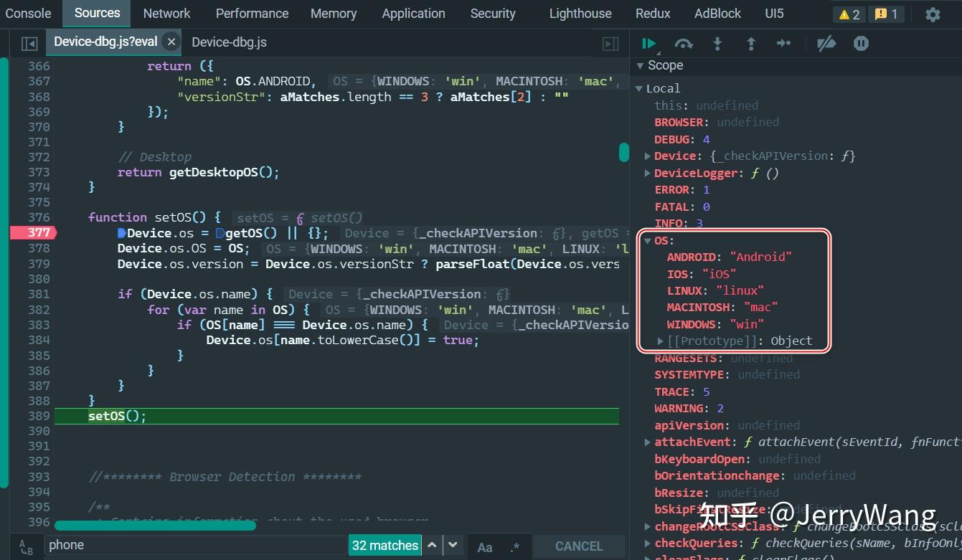Expand the attachEvent function entry

point(647,442)
